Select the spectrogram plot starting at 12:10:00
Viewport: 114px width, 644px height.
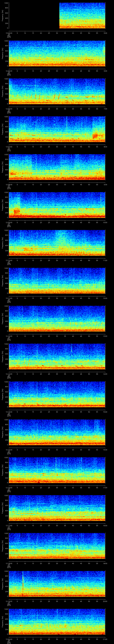pyautogui.click(x=57, y=243)
